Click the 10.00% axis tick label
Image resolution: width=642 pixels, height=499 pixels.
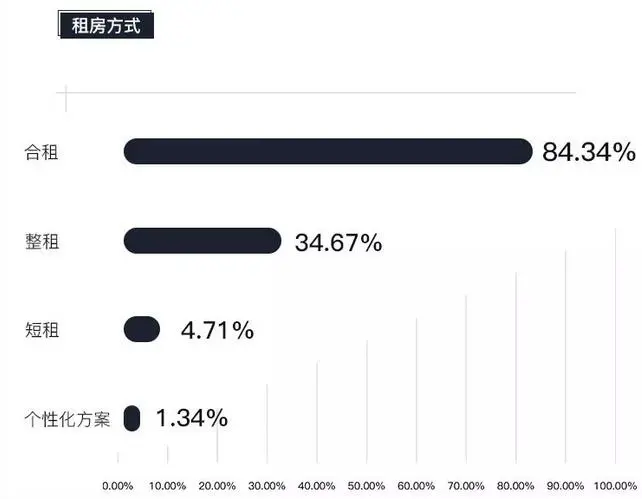coord(167,486)
